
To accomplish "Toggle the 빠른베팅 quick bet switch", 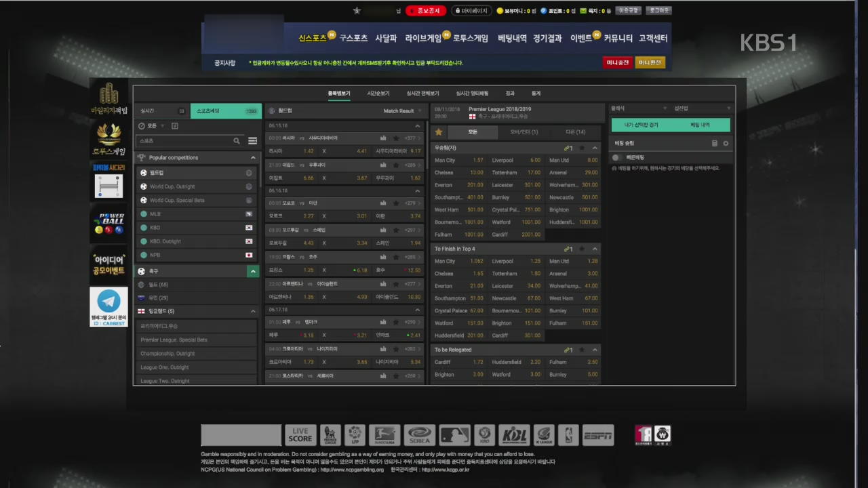I will click(616, 157).
